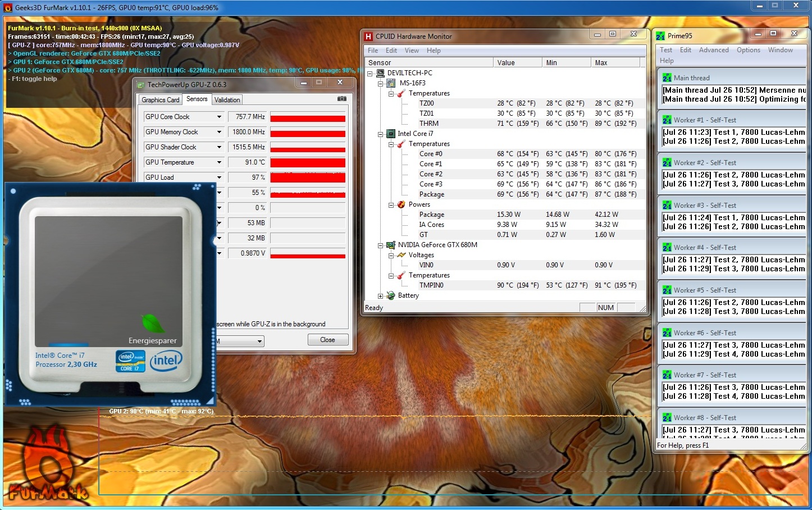Viewport: 812px width, 510px height.
Task: Click the GPU Temperature red history graph
Action: 308,162
